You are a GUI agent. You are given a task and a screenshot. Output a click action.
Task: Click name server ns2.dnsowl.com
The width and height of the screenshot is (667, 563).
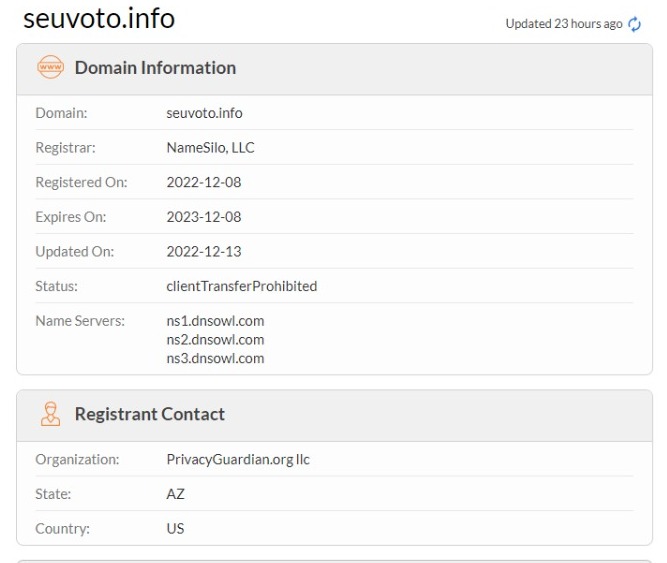pyautogui.click(x=215, y=339)
